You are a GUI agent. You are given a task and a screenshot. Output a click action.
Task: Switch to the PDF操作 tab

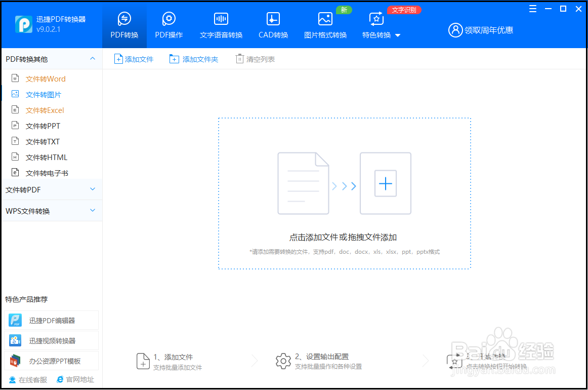click(x=169, y=25)
